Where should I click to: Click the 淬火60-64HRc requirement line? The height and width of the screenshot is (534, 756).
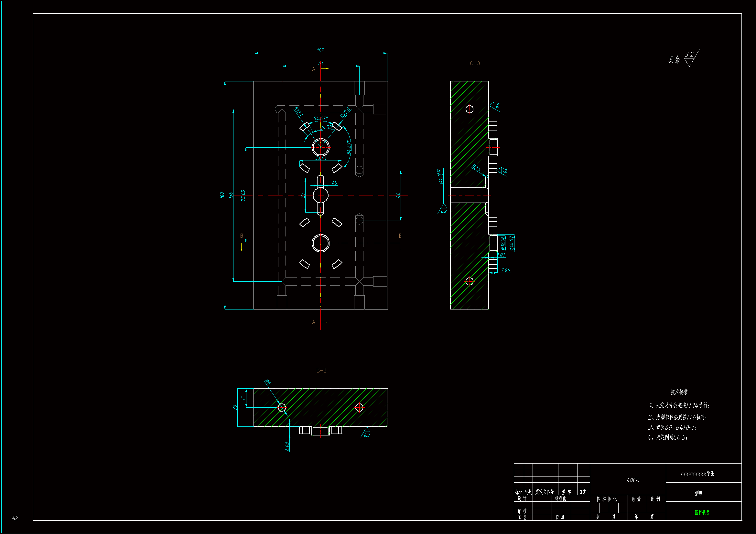[x=671, y=427]
